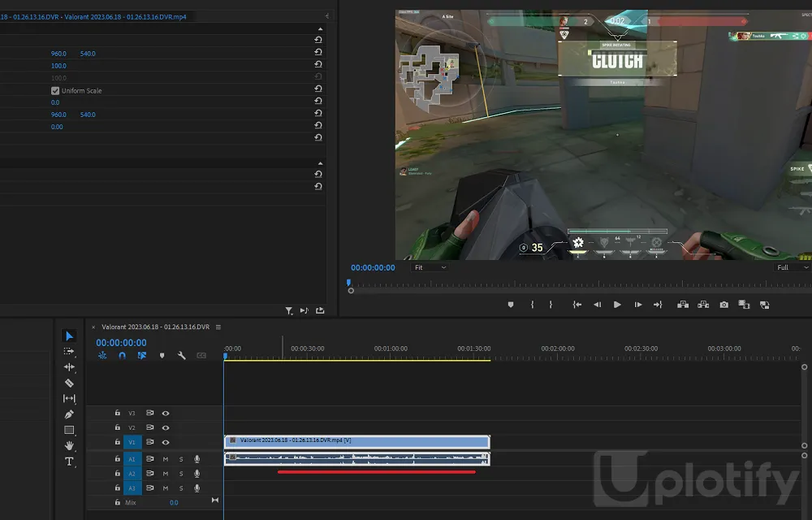Add a marker in the Program Monitor
812x520 pixels.
coord(511,305)
